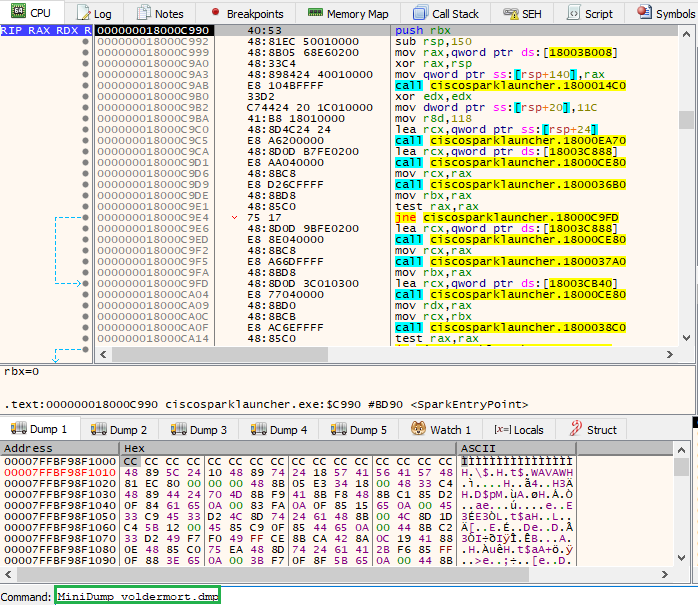The height and width of the screenshot is (605, 698).
Task: Toggle breakpoint dot at 000000018000C992
Action: click(x=85, y=41)
